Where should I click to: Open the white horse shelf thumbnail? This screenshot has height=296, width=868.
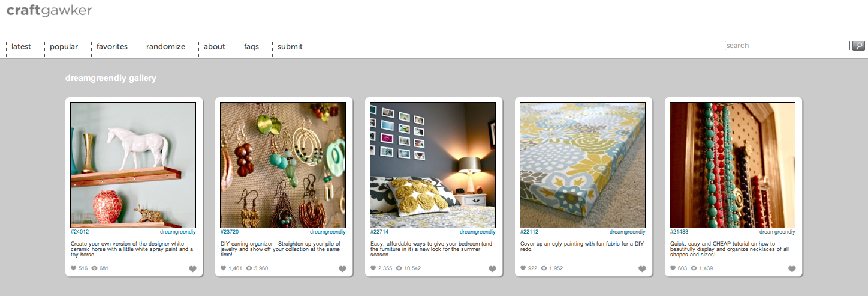tap(133, 165)
